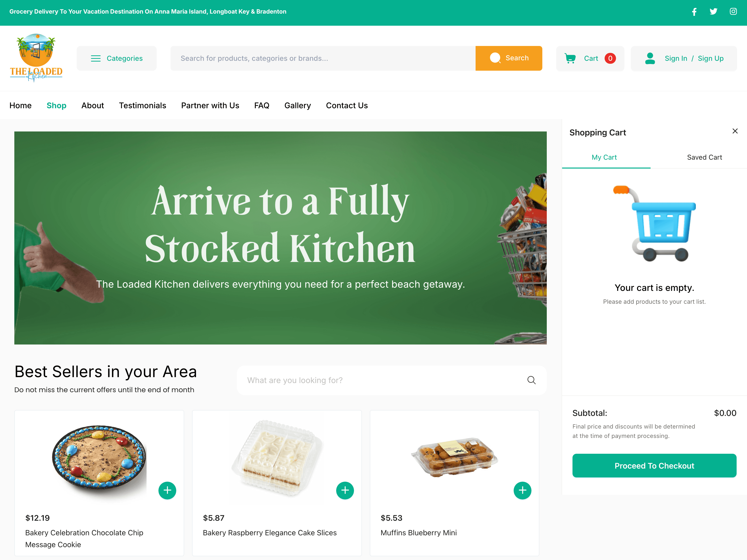Image resolution: width=747 pixels, height=560 pixels.
Task: Add Muffins Blueberry Mini to cart
Action: pyautogui.click(x=522, y=491)
